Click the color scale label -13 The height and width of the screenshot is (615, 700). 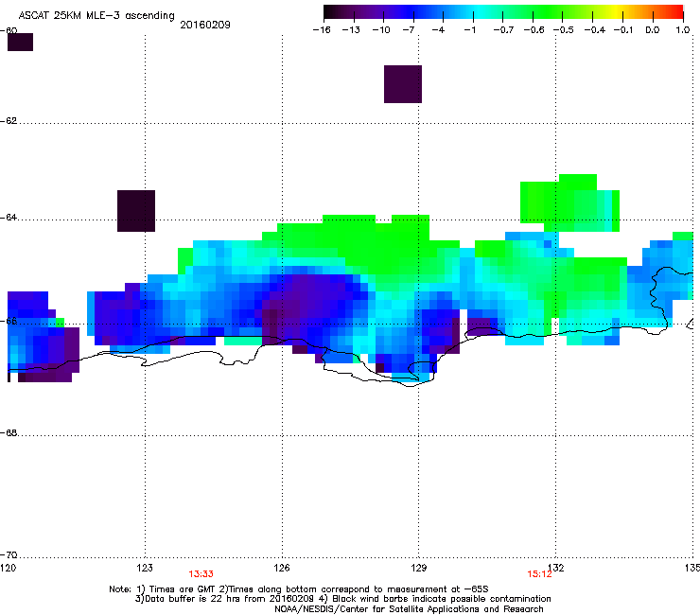point(351,30)
